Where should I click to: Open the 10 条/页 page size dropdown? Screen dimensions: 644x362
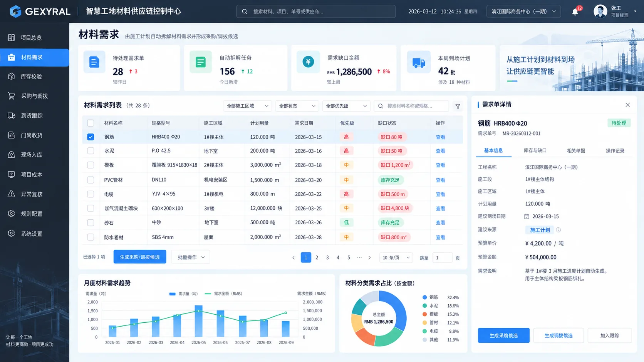coord(396,258)
